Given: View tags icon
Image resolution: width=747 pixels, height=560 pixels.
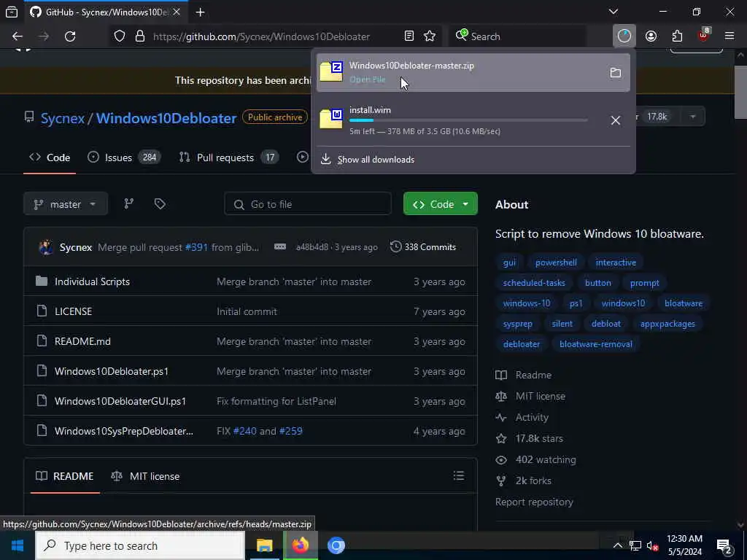Looking at the screenshot, I should pos(160,204).
